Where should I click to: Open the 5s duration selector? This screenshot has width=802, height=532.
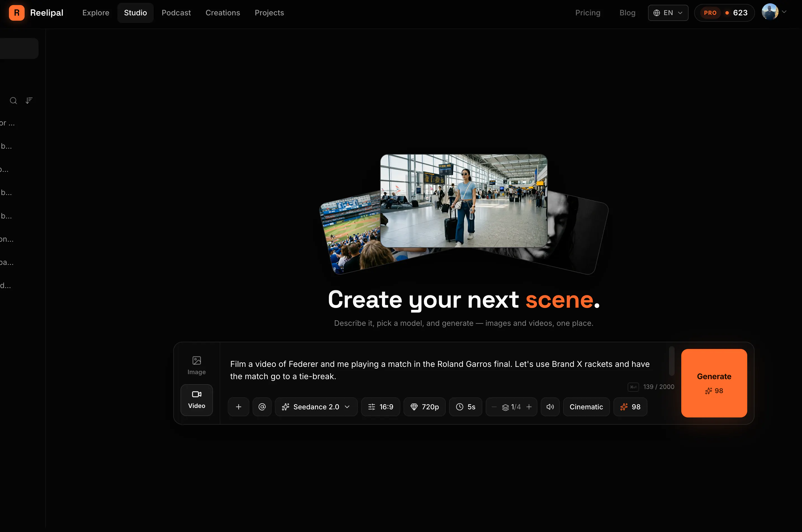tap(466, 407)
